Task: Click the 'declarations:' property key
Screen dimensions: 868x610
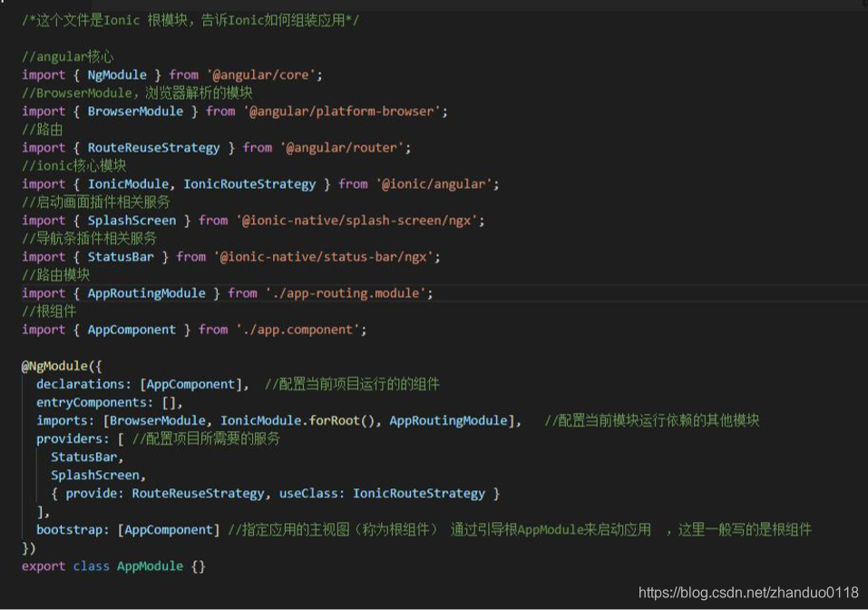Action: pos(83,385)
